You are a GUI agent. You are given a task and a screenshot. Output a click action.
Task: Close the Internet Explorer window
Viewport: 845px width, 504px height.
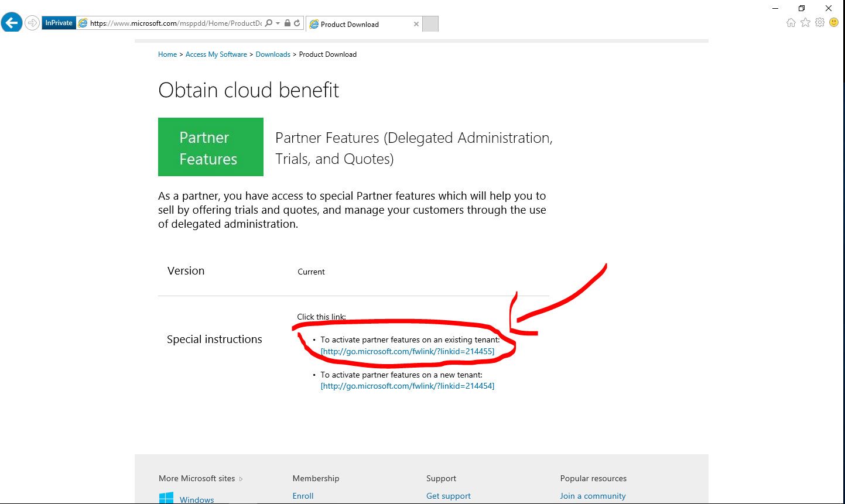pos(829,8)
